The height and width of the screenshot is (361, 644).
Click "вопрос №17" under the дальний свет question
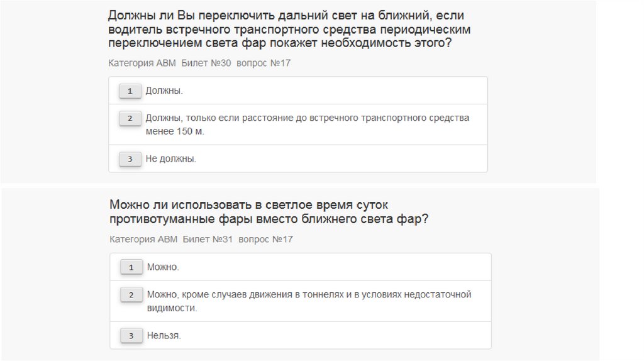(x=264, y=63)
